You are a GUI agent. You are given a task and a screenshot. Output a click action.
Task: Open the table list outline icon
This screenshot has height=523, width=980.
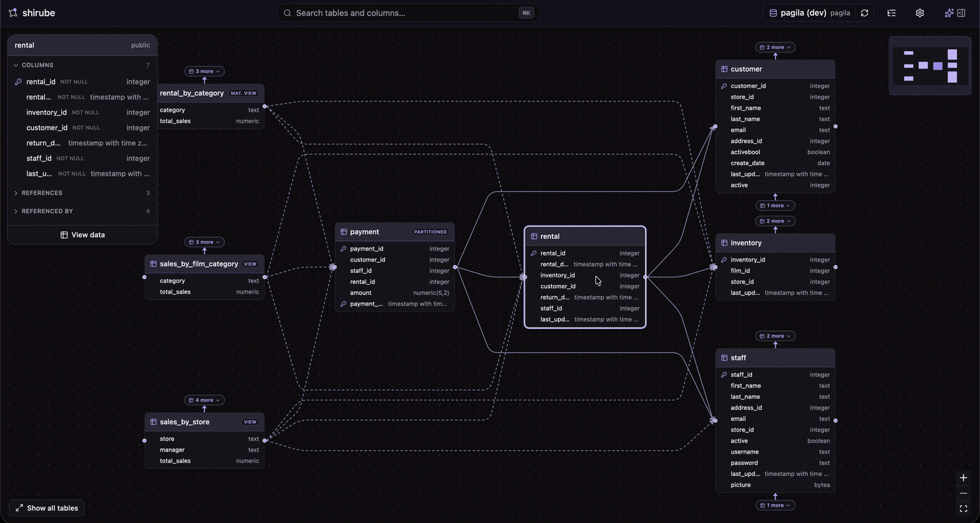[892, 13]
